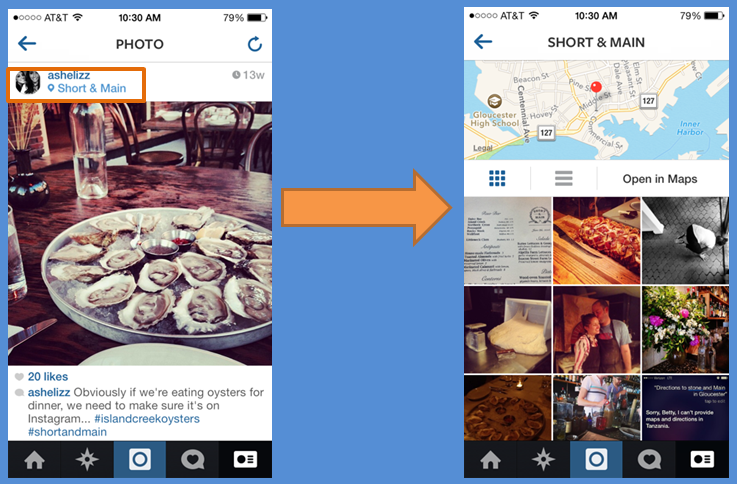
Task: Tap the back arrow on PHOTO screen
Action: tap(27, 44)
